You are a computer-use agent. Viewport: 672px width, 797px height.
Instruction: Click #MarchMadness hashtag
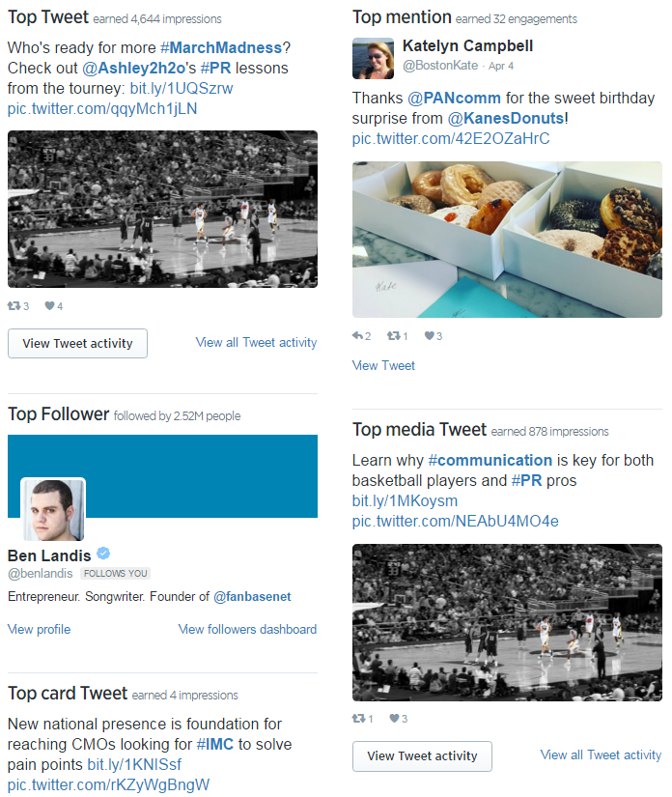coord(221,47)
